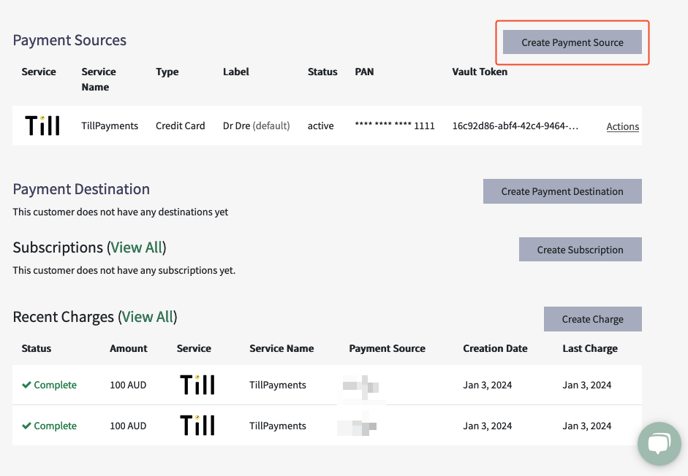The height and width of the screenshot is (476, 688).
Task: Open the second Complete 100 AUD charge
Action: [327, 426]
